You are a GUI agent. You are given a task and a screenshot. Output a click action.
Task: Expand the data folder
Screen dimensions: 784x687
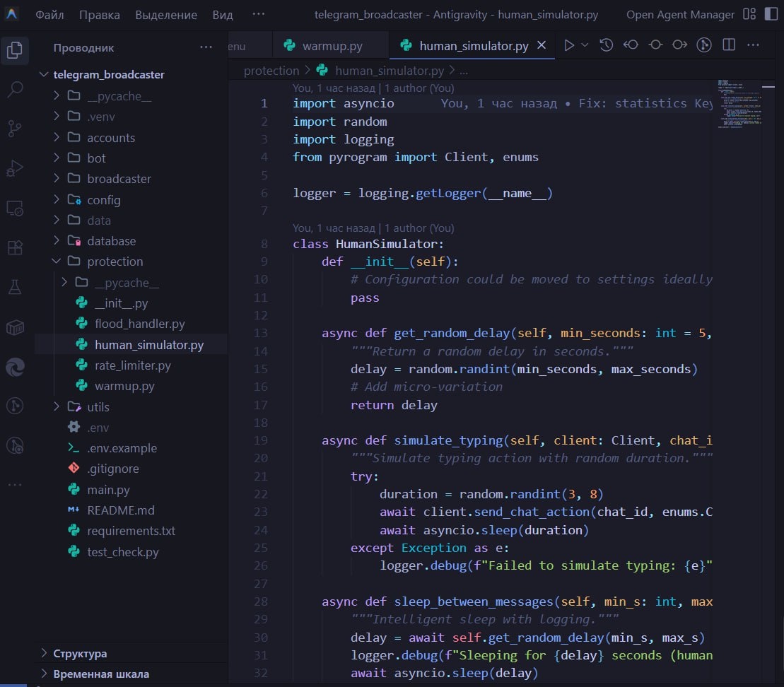click(99, 221)
